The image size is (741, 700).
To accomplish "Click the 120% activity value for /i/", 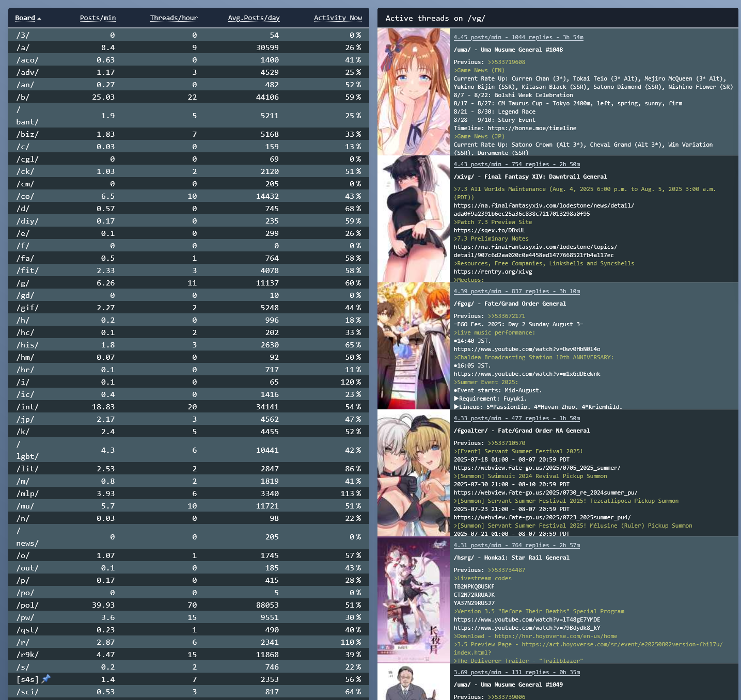I will pos(351,382).
